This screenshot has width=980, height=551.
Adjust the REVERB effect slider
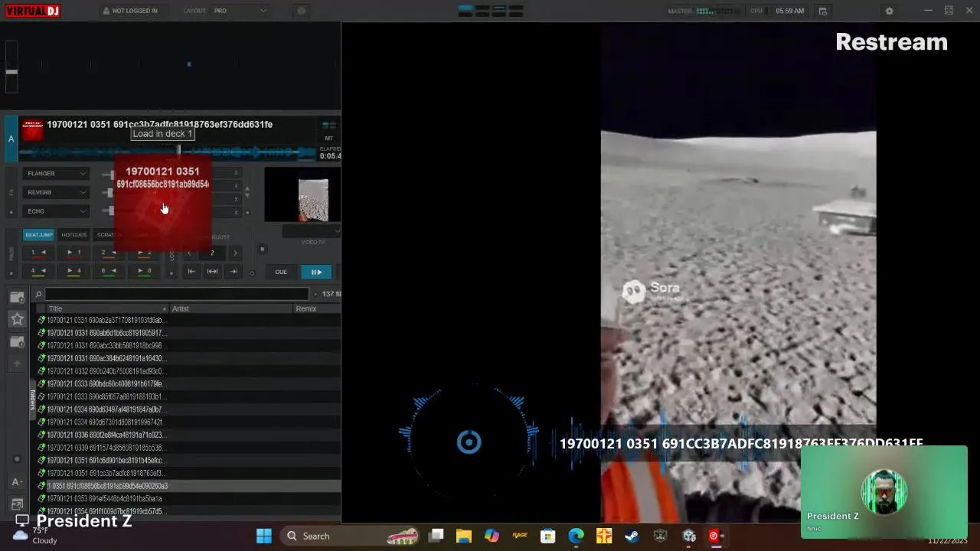click(x=108, y=193)
